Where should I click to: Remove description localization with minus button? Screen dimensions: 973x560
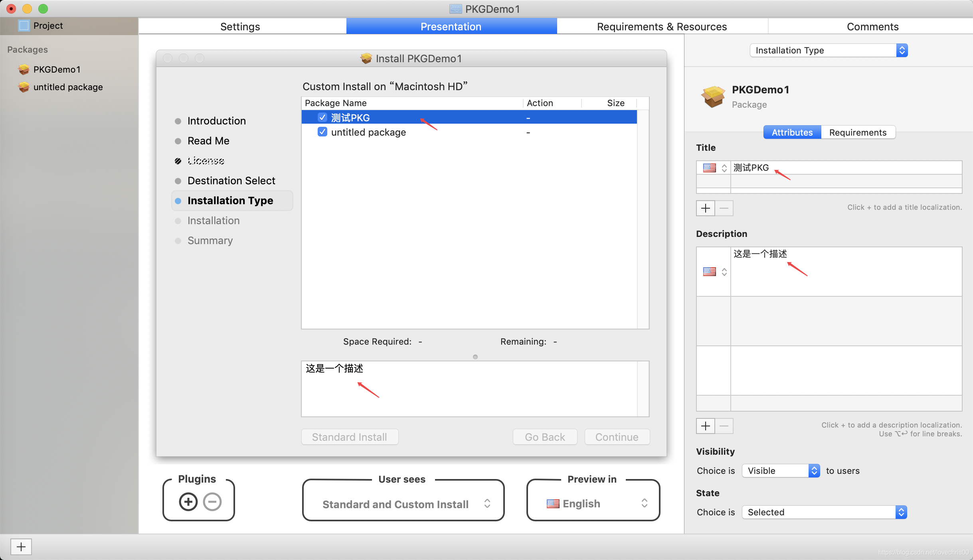pos(724,426)
